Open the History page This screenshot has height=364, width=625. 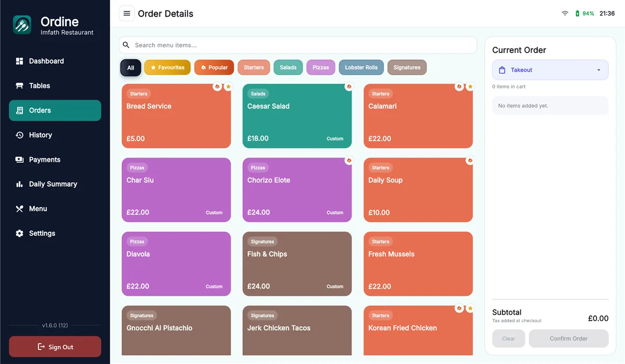(55, 135)
